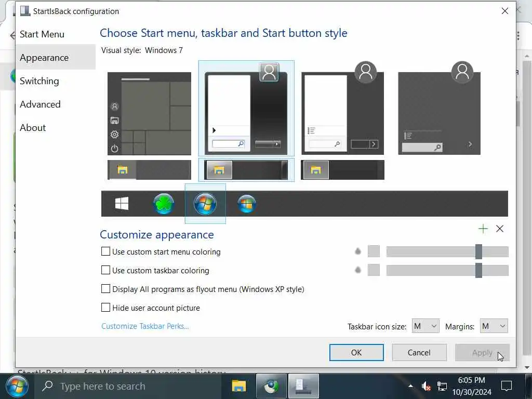Screen dimensions: 532x399
Task: Click the start menu color droplet icon
Action: coord(358,251)
